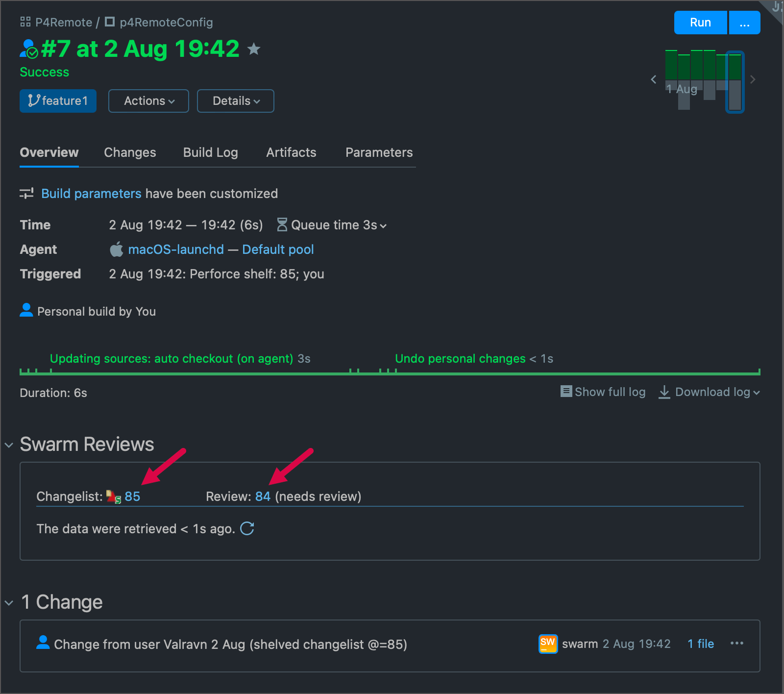Click the hourglass Queue time icon
This screenshot has width=784, height=694.
[x=282, y=224]
